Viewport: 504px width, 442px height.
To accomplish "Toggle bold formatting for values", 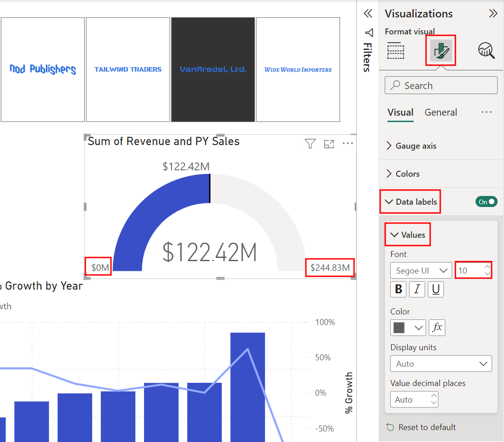I will click(399, 289).
